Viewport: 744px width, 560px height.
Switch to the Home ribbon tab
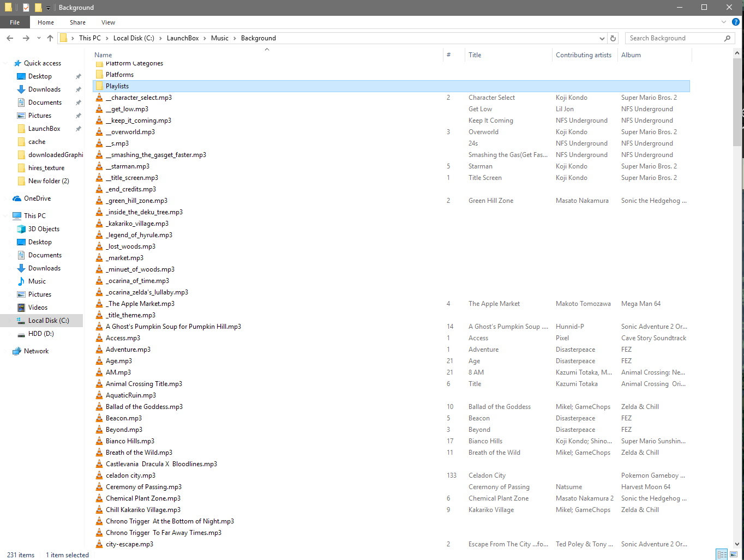coord(46,22)
